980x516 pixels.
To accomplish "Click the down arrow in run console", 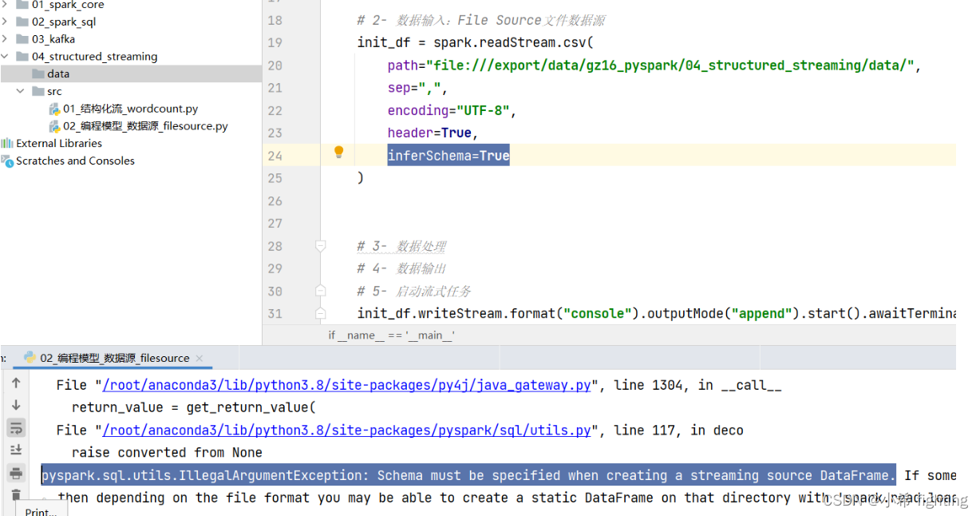I will (16, 406).
